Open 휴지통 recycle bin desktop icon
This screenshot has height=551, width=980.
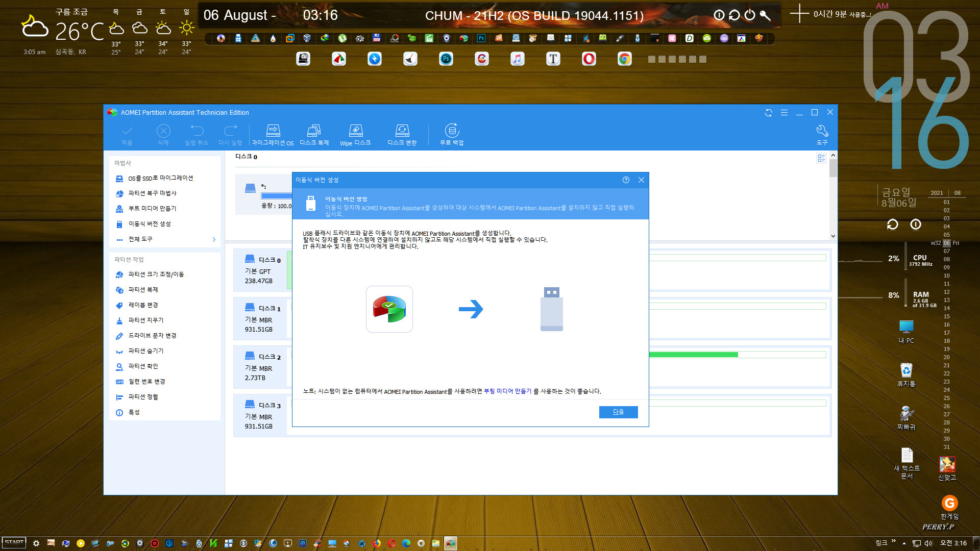[x=906, y=375]
